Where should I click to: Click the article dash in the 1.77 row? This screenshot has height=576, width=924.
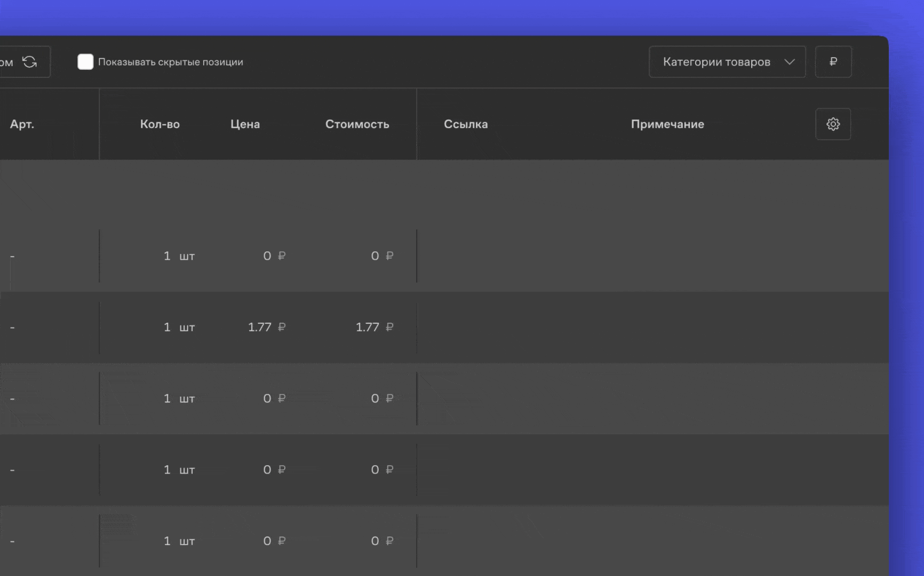click(12, 327)
